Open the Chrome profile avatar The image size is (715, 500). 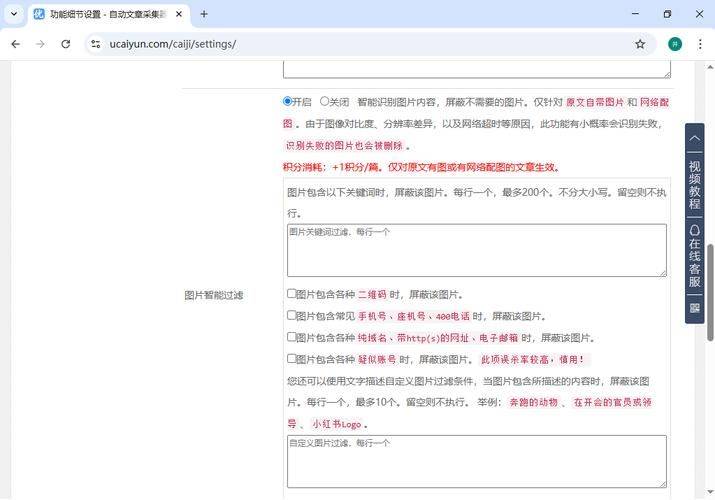point(675,44)
